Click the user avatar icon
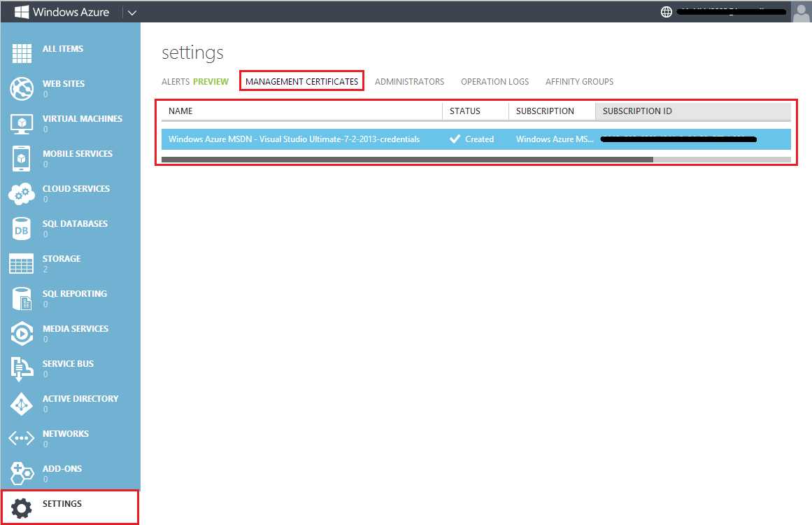 (801, 12)
